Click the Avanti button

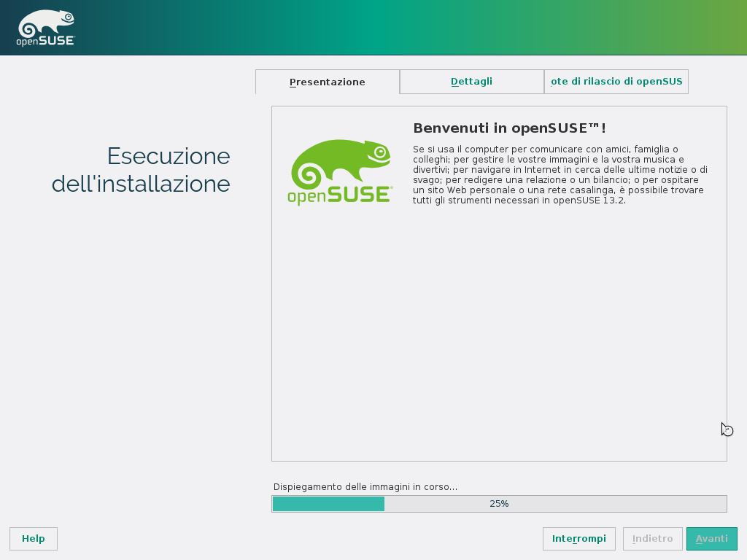(x=712, y=539)
